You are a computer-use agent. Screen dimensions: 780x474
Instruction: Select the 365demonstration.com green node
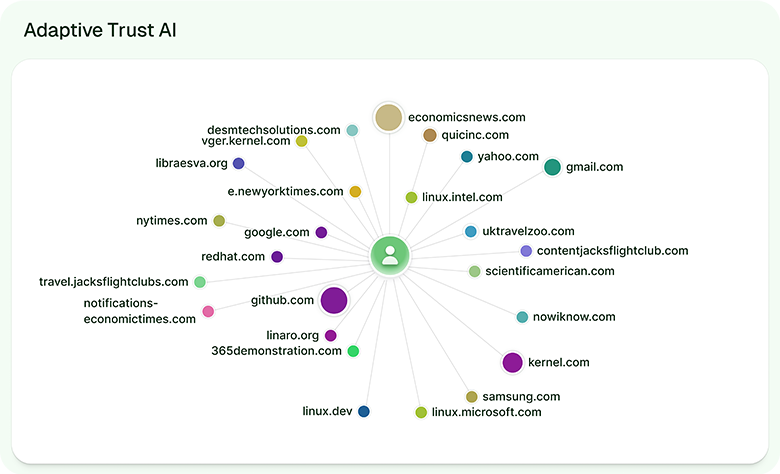pos(353,351)
